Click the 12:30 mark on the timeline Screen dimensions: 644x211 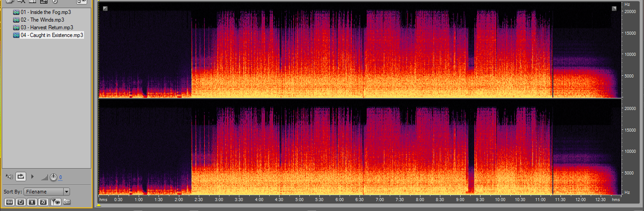tap(601, 199)
